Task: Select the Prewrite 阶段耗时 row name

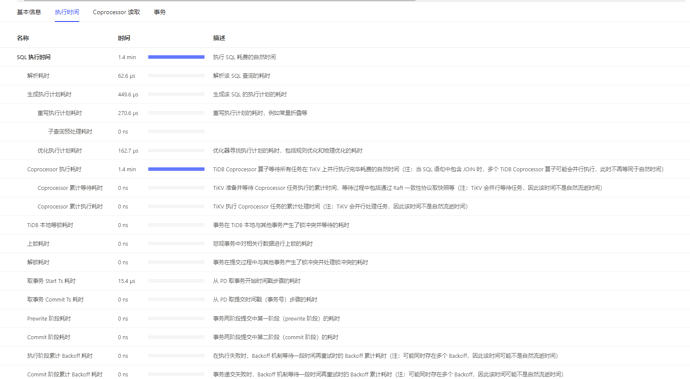Action: tap(49, 319)
